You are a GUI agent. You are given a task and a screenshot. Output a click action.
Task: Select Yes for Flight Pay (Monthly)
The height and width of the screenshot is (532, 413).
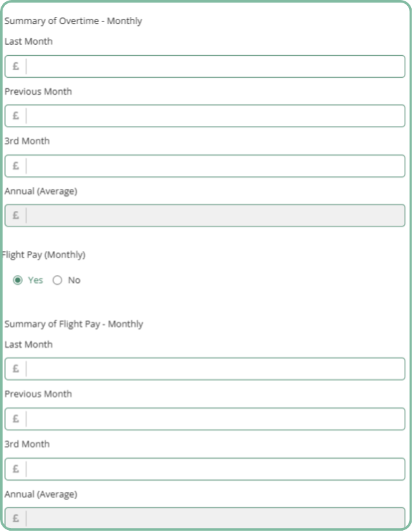(x=18, y=280)
